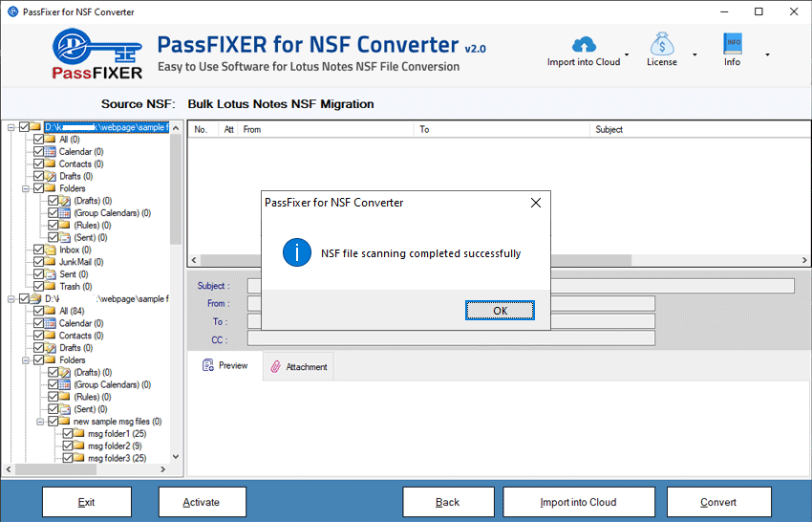Click the Exit button

(87, 502)
